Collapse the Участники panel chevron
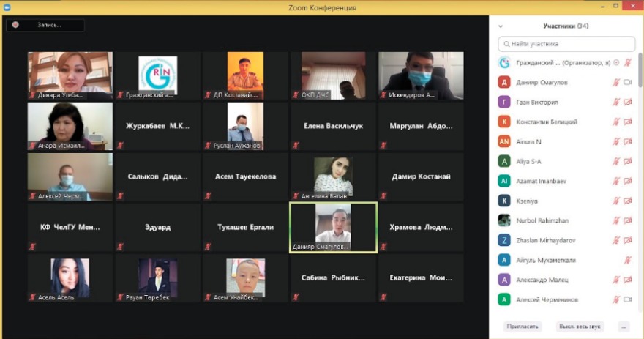Screen dimensions: 644x339 click(x=501, y=26)
